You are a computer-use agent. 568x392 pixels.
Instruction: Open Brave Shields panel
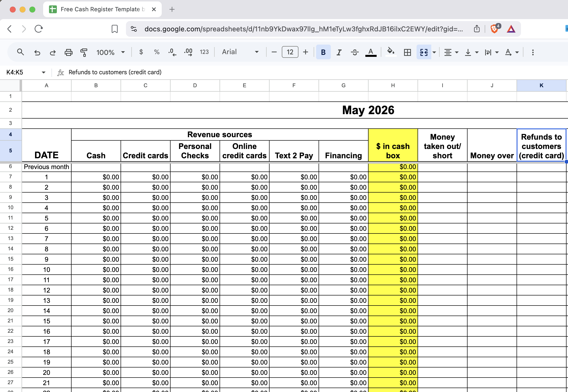[x=494, y=29]
